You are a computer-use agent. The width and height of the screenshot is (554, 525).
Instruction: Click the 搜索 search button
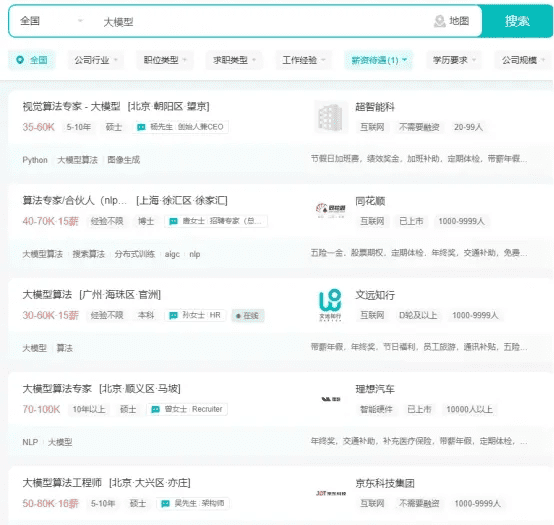(x=517, y=21)
